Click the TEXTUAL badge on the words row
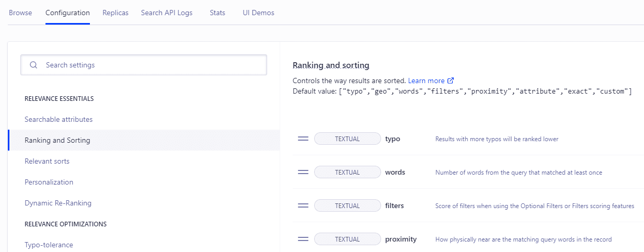Screen dimensions: 644x252 tap(348, 172)
